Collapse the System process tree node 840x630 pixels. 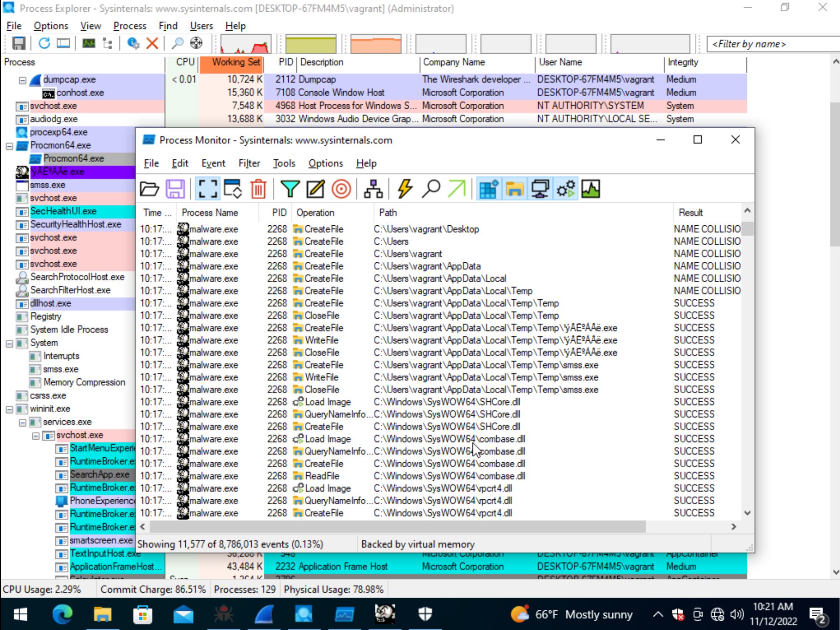tap(9, 343)
